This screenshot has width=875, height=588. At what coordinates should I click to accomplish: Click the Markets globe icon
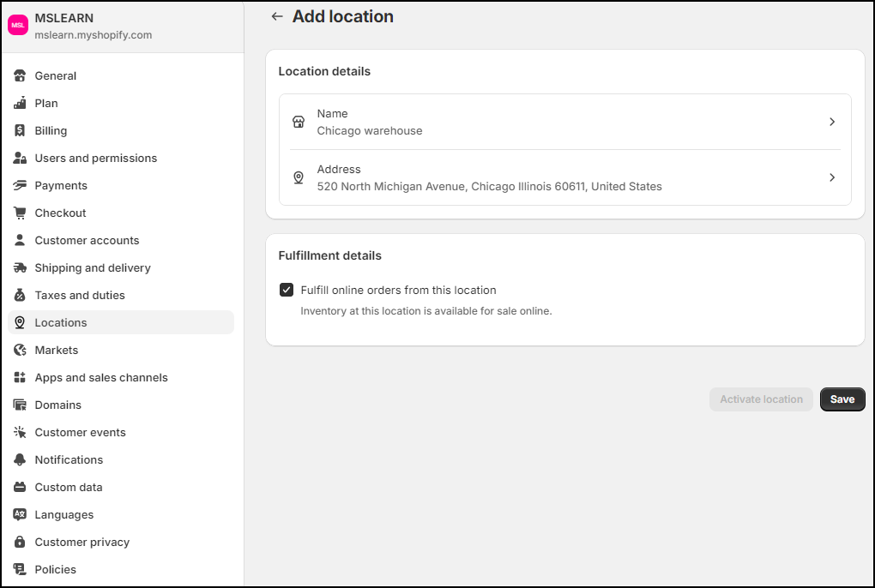20,350
